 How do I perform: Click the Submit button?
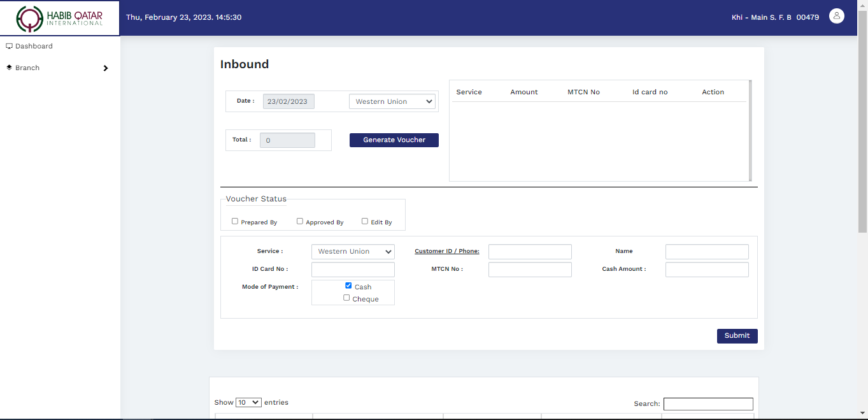pos(737,336)
